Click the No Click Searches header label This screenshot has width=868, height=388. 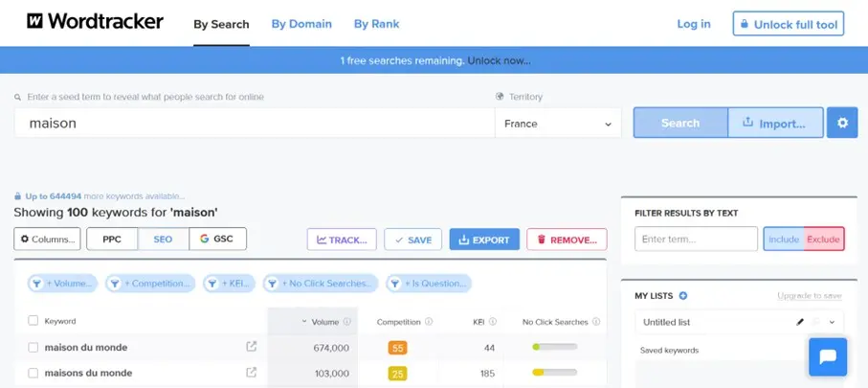(555, 322)
